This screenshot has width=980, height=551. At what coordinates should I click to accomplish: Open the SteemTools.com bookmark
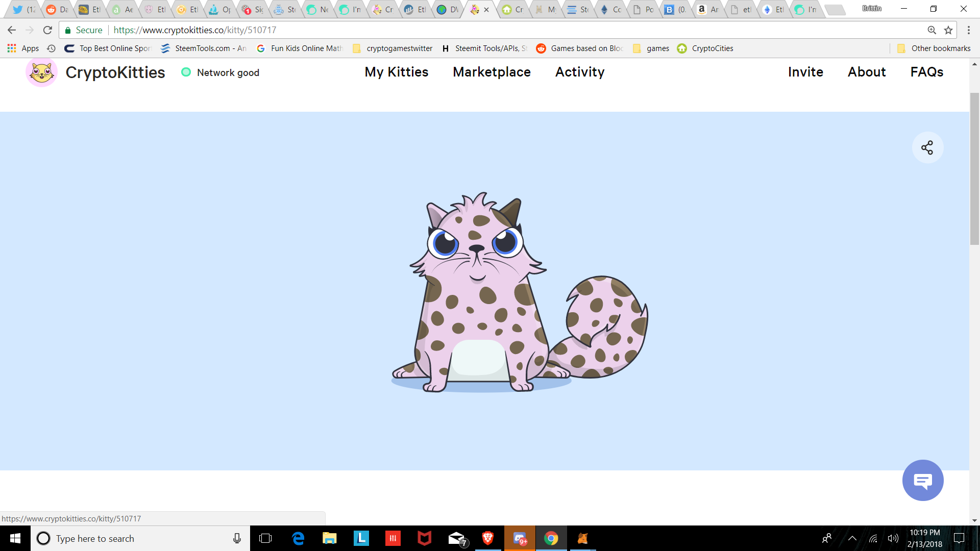204,48
